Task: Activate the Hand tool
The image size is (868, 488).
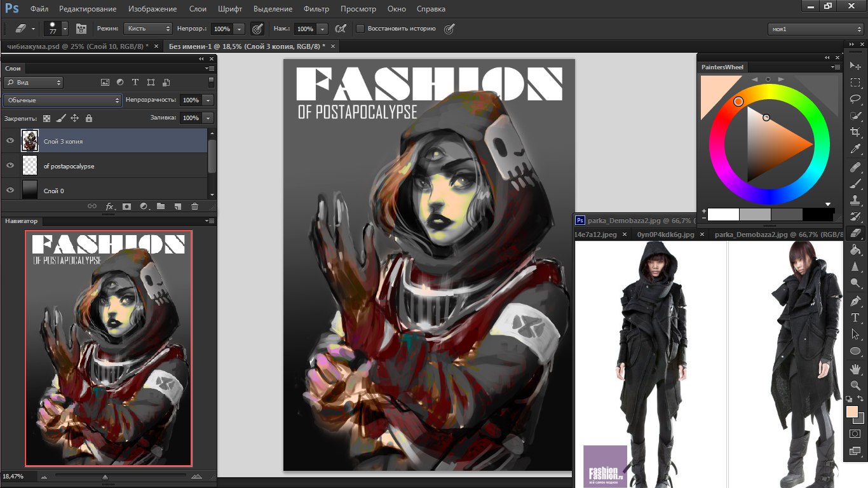Action: pos(855,369)
